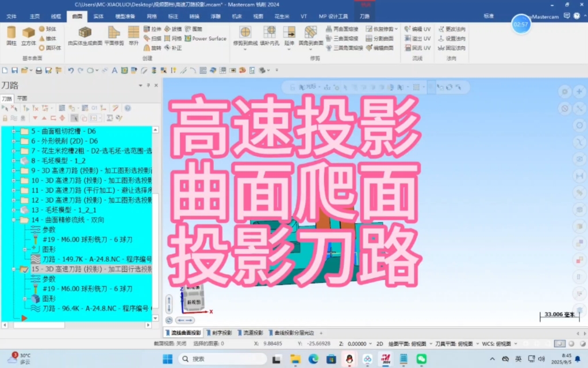Toggle toolpath display wave icon

14,118
